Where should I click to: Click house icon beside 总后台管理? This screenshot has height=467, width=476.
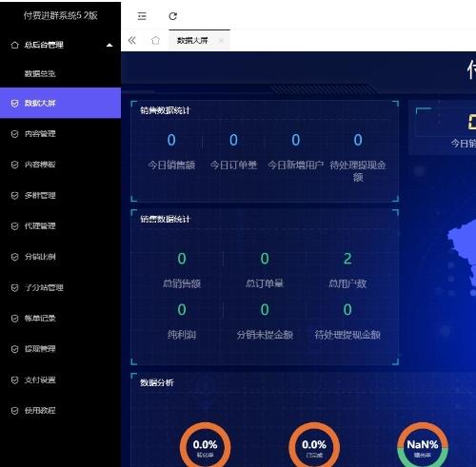[14, 45]
